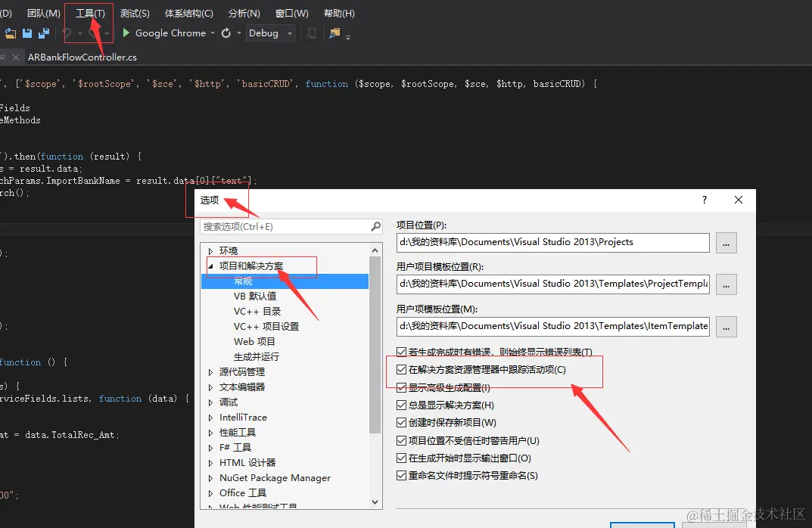Browse for 项目位置 folder
Image resolution: width=812 pixels, height=528 pixels.
(726, 243)
